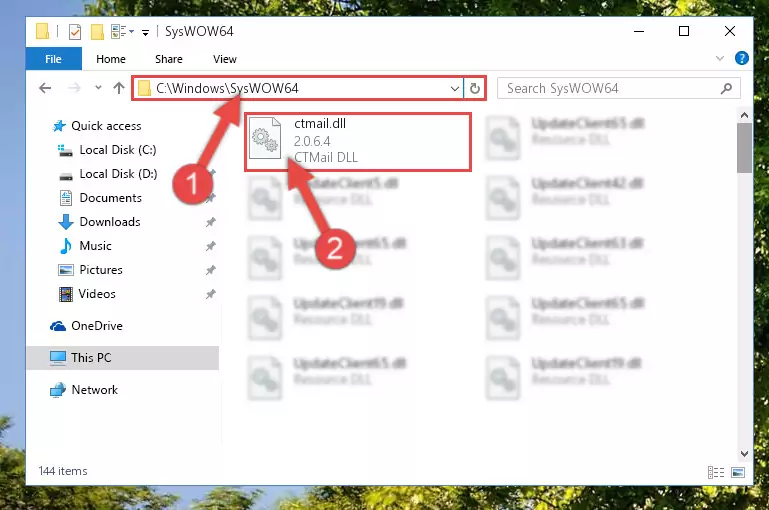Click the pin icon next to Pictures
Screen dimensions: 769x510
tap(211, 270)
